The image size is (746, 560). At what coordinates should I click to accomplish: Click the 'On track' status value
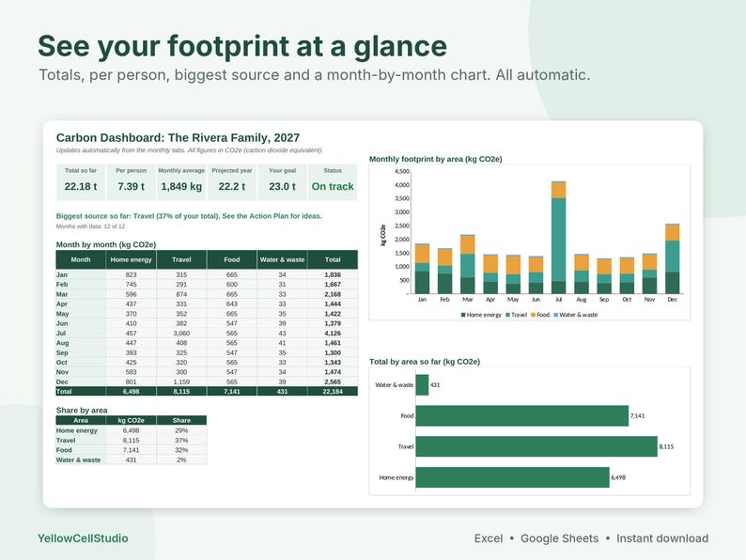[x=333, y=186]
